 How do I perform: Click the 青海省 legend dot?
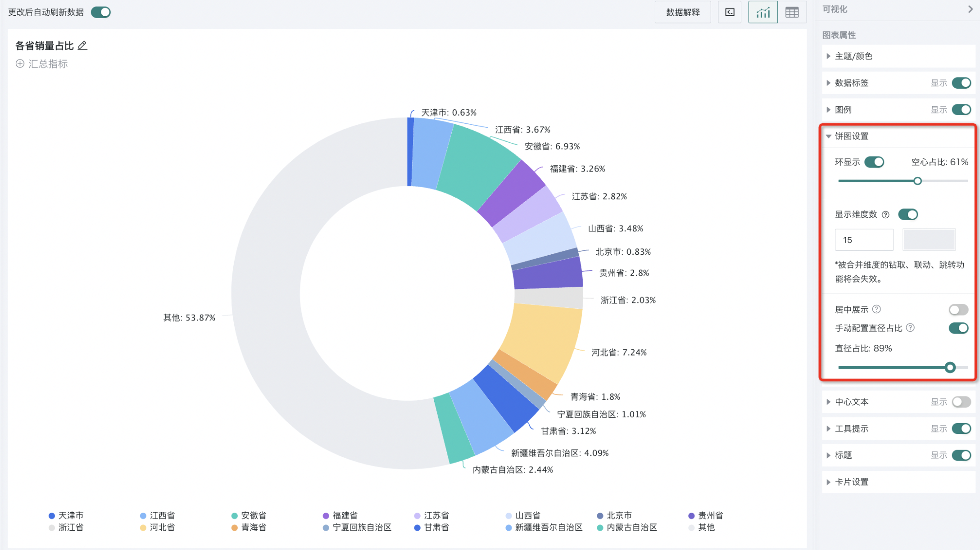click(235, 528)
